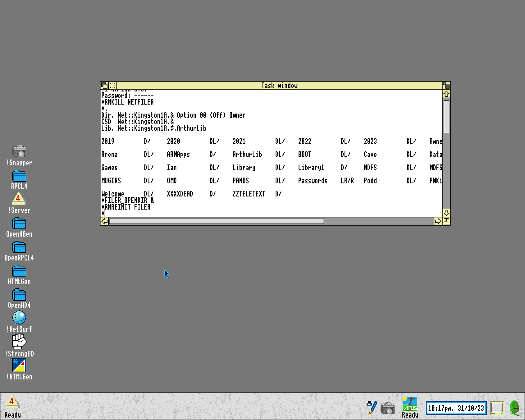Open the OpenHD4 folder icon
Viewport: 525px width, 420px height.
(19, 295)
